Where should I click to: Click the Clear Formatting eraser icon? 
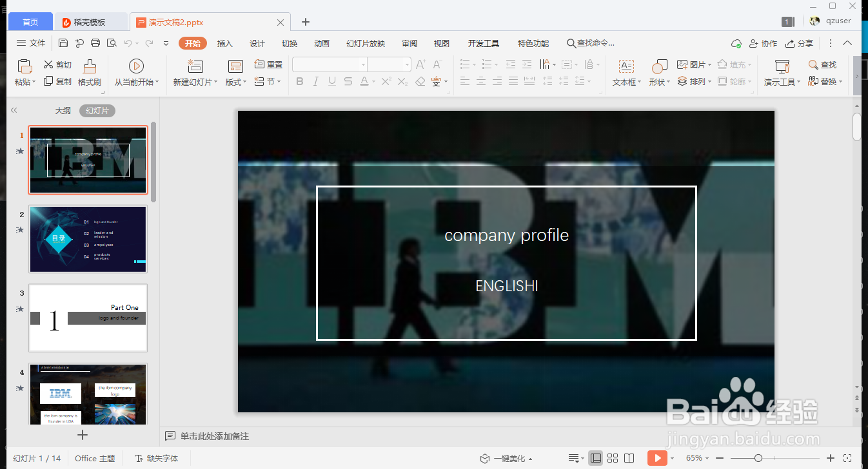420,81
